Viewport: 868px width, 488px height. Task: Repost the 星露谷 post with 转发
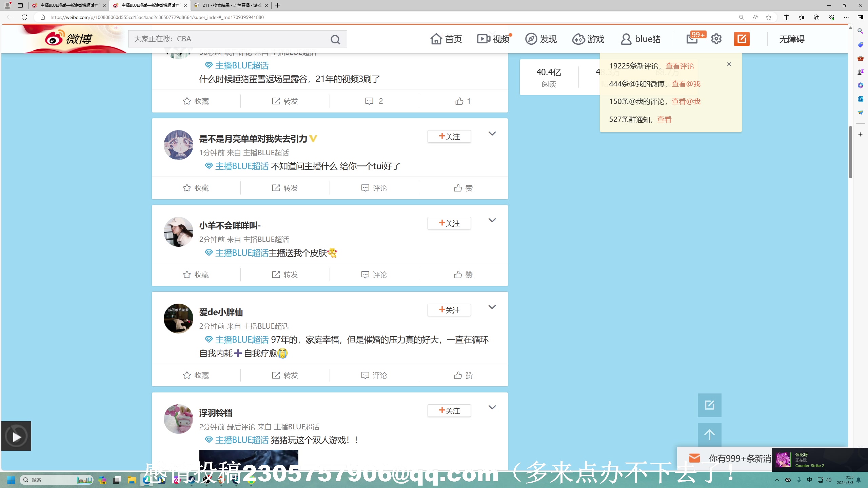click(x=285, y=101)
